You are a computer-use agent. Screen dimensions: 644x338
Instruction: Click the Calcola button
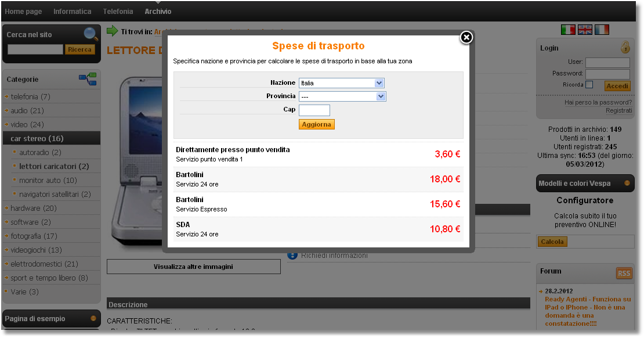552,242
